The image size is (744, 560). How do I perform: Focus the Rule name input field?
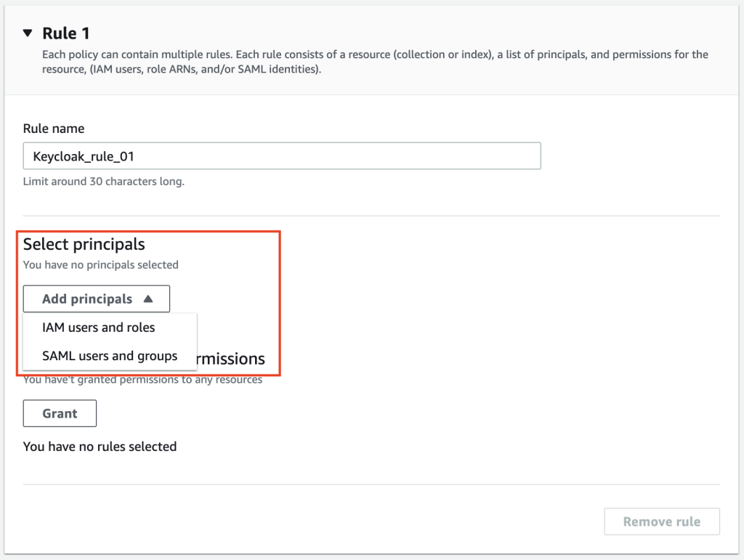282,155
